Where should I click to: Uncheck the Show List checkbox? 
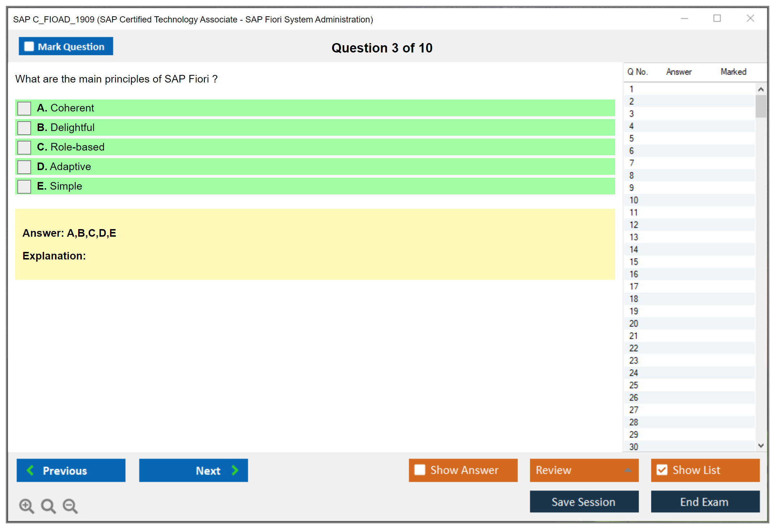(x=662, y=470)
